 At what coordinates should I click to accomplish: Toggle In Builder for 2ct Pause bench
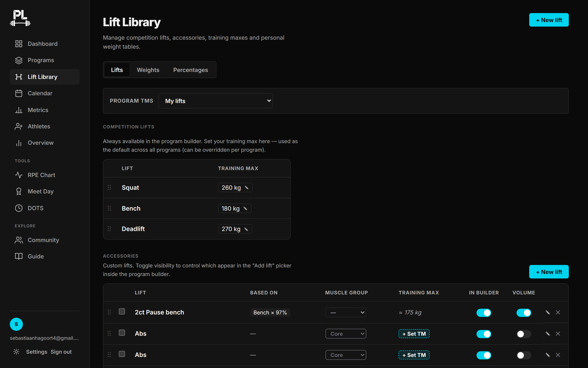484,313
